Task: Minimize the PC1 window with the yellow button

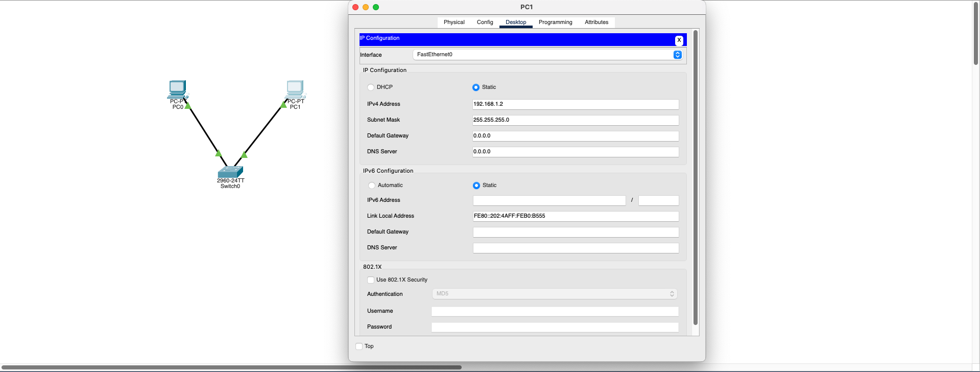Action: (x=366, y=7)
